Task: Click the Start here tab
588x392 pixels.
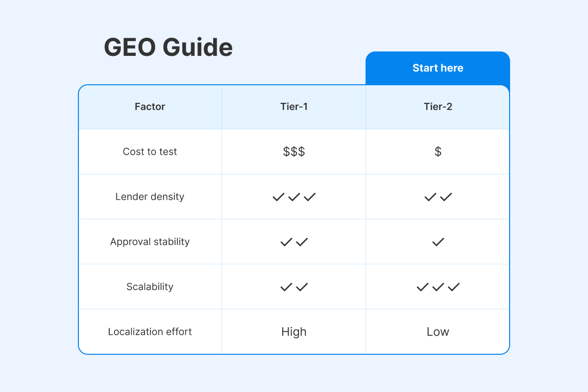Action: [x=438, y=68]
